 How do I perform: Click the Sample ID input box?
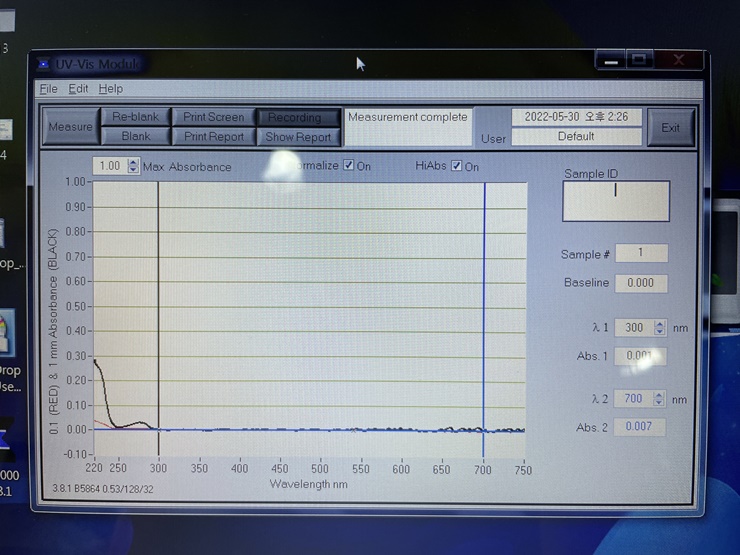tap(615, 201)
